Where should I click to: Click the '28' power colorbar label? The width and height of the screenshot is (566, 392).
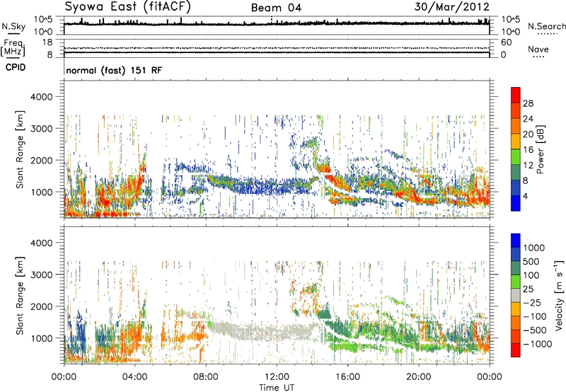[528, 103]
